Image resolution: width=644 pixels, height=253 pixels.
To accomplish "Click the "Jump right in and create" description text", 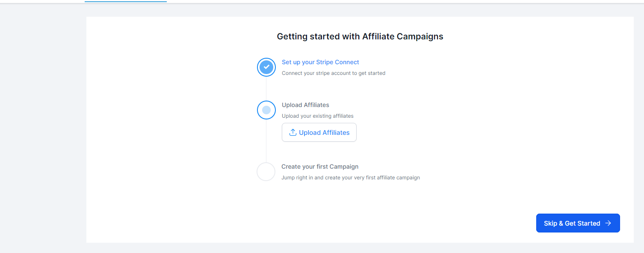I will [x=351, y=178].
